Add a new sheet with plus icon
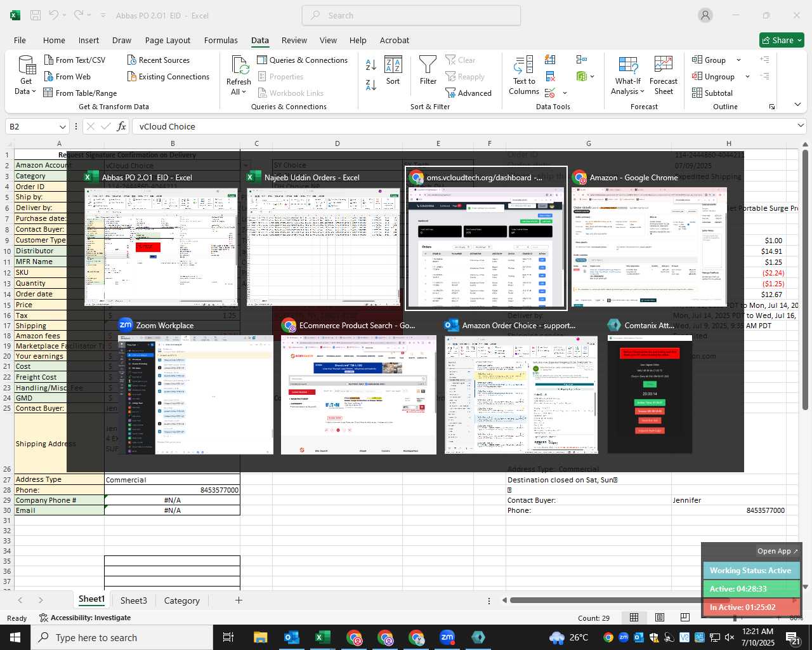This screenshot has height=650, width=812. click(239, 600)
